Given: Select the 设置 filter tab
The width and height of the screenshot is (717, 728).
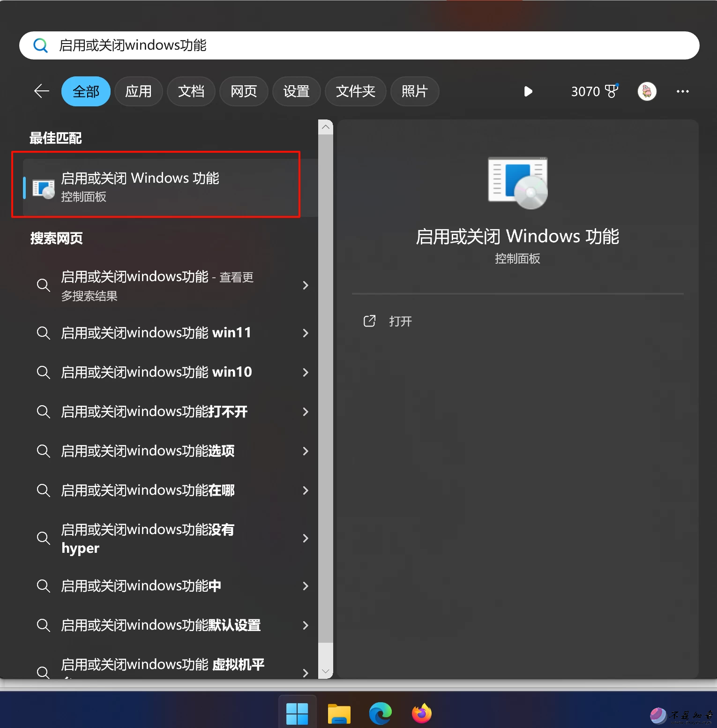Looking at the screenshot, I should pos(296,91).
